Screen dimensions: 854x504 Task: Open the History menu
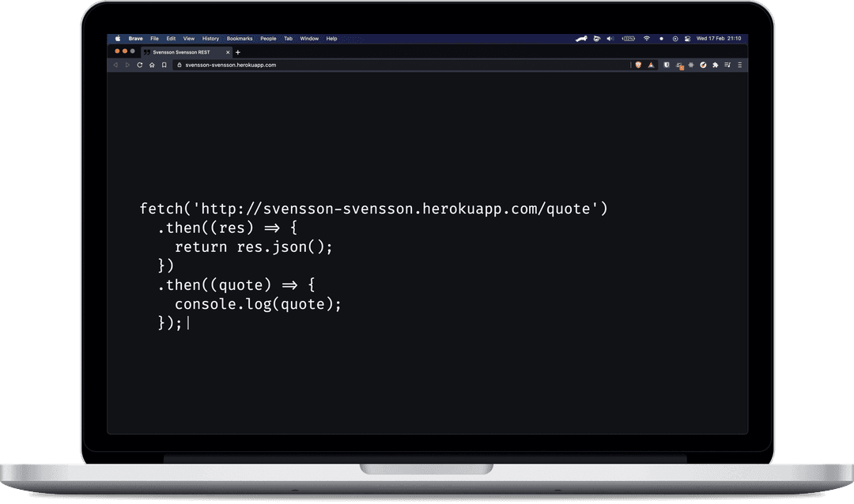pos(211,39)
